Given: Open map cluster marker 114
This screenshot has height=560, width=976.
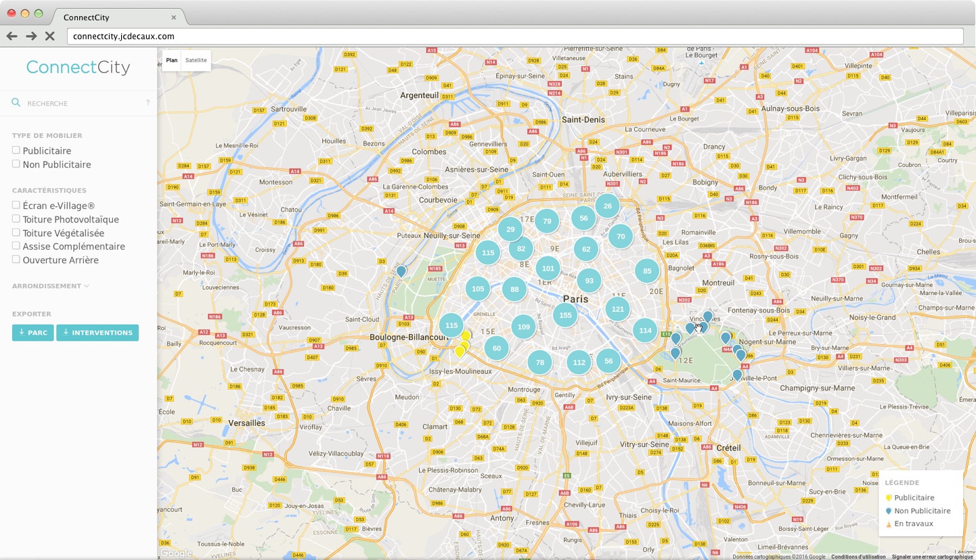Looking at the screenshot, I should [x=645, y=330].
